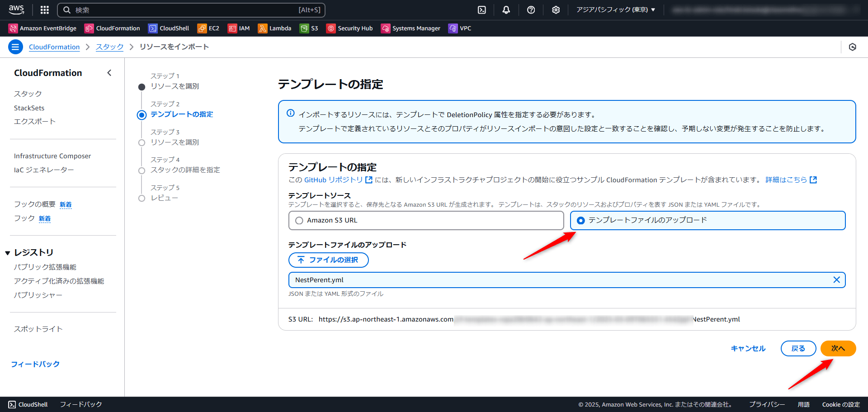Viewport: 868px width, 412px height.
Task: Open StackSets in side navigation
Action: click(29, 108)
